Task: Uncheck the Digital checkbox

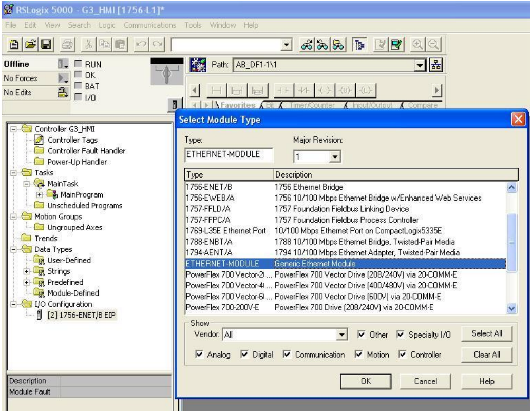Action: [x=244, y=355]
